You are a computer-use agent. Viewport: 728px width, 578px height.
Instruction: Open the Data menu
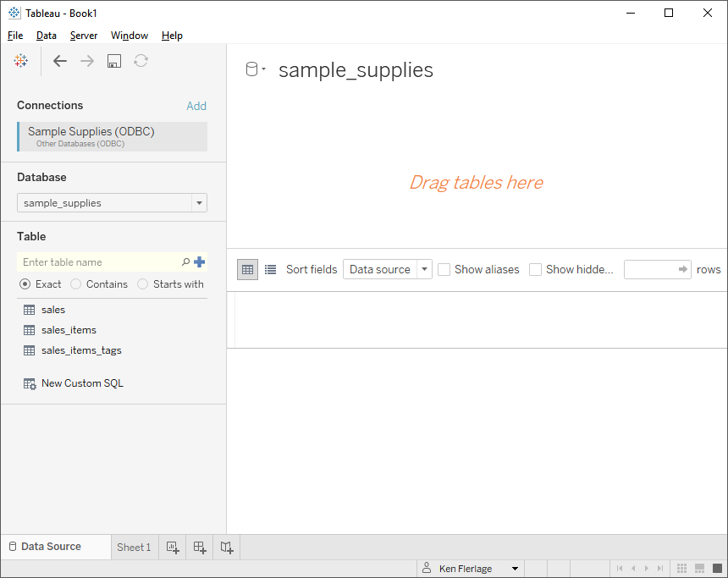point(47,36)
